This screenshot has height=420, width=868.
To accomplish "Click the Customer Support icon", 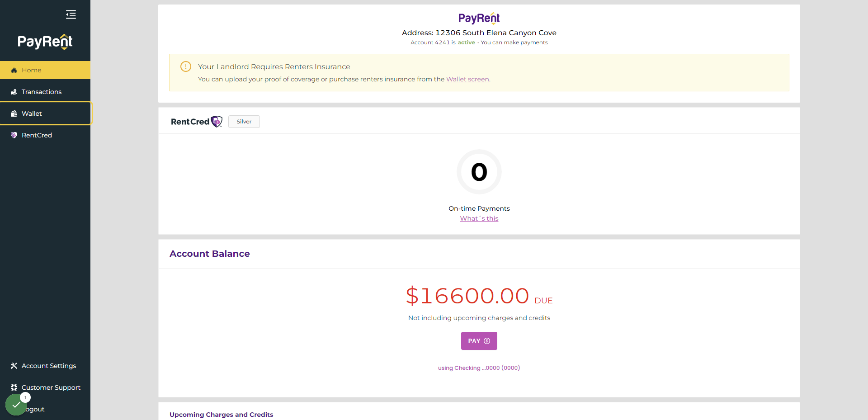I will coord(14,387).
